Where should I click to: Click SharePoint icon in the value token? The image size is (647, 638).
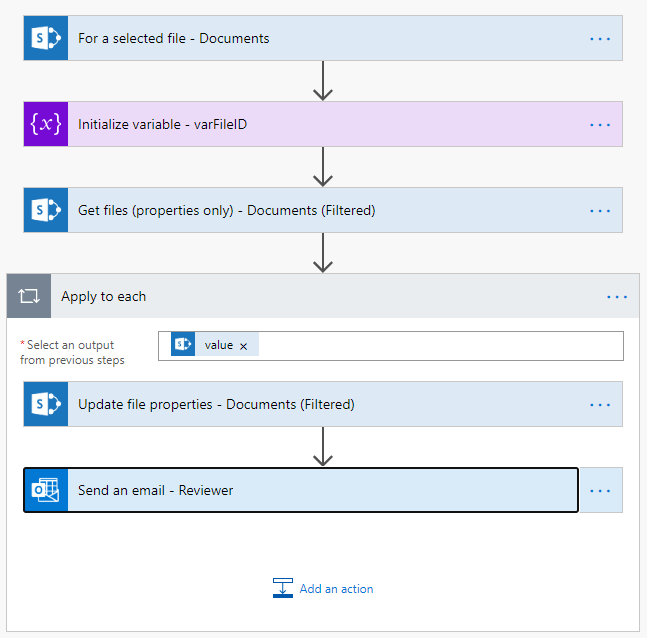click(183, 345)
